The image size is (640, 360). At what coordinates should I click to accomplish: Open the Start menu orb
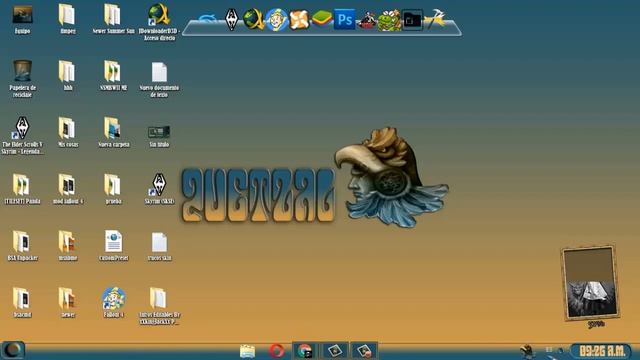pos(13,350)
